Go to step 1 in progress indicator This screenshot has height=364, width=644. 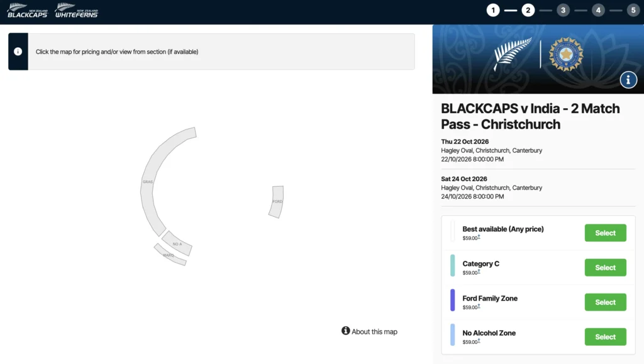tap(493, 10)
